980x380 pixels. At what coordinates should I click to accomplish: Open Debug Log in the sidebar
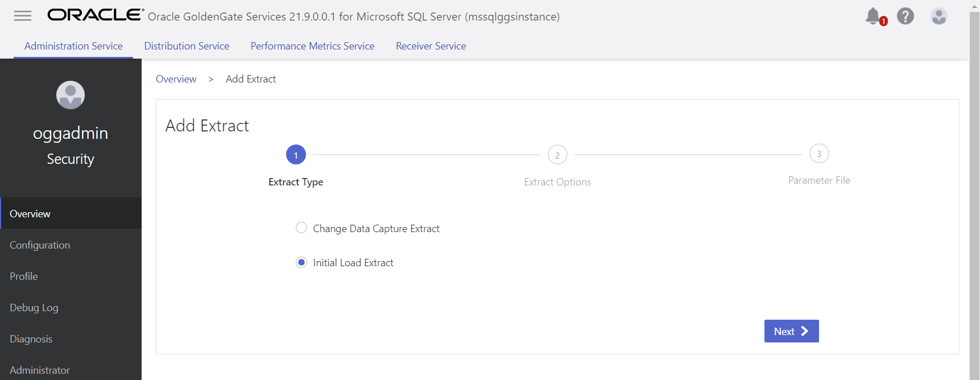coord(34,308)
